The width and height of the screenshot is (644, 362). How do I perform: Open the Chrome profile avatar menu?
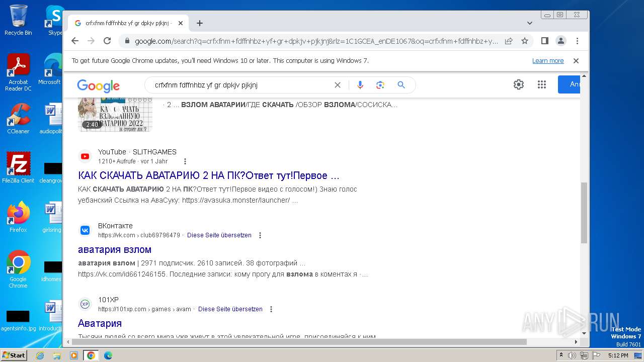(561, 41)
